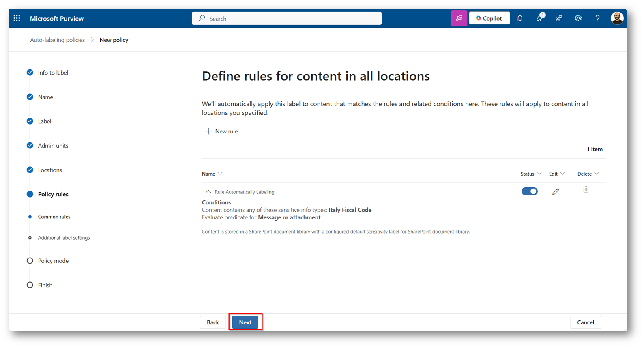
Task: Open the Copilot button
Action: (x=489, y=18)
